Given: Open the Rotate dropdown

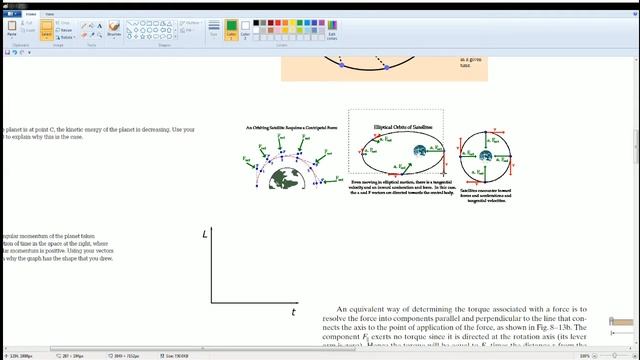Looking at the screenshot, I should (65, 37).
